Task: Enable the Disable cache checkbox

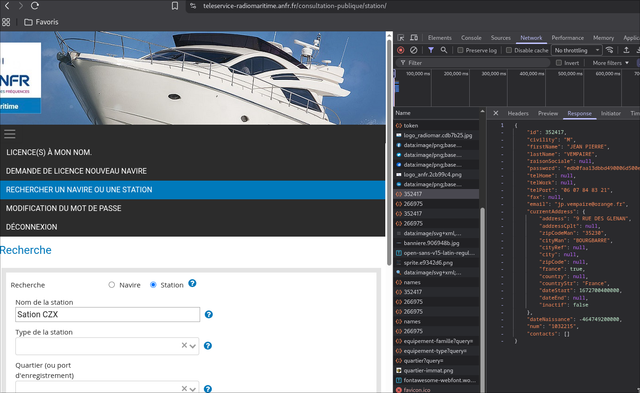Action: click(509, 50)
